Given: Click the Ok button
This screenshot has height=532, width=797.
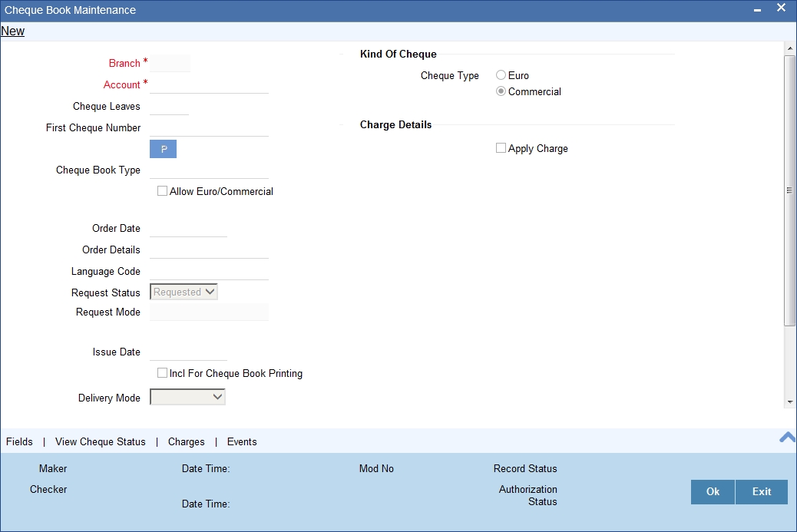Looking at the screenshot, I should (x=712, y=492).
